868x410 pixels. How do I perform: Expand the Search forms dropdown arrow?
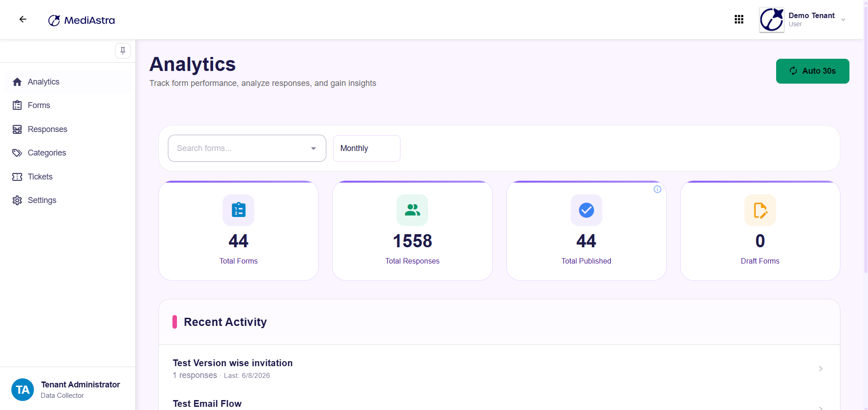click(x=313, y=148)
